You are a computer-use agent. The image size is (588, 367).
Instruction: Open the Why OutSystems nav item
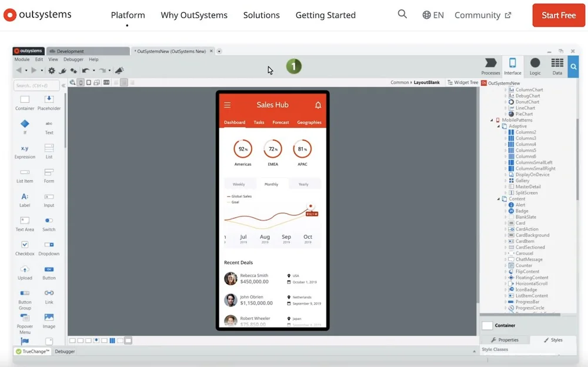(x=194, y=15)
